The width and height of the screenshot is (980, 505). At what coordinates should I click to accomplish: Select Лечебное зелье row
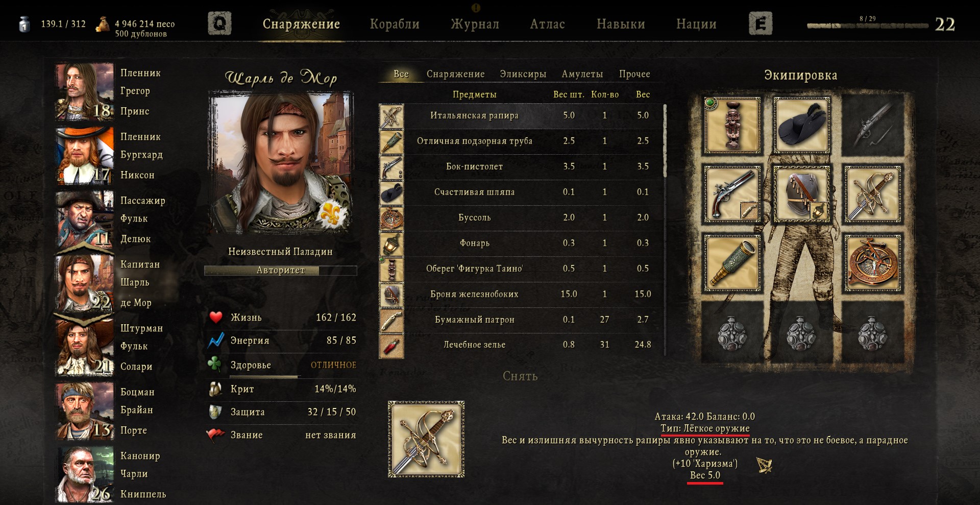coord(521,345)
